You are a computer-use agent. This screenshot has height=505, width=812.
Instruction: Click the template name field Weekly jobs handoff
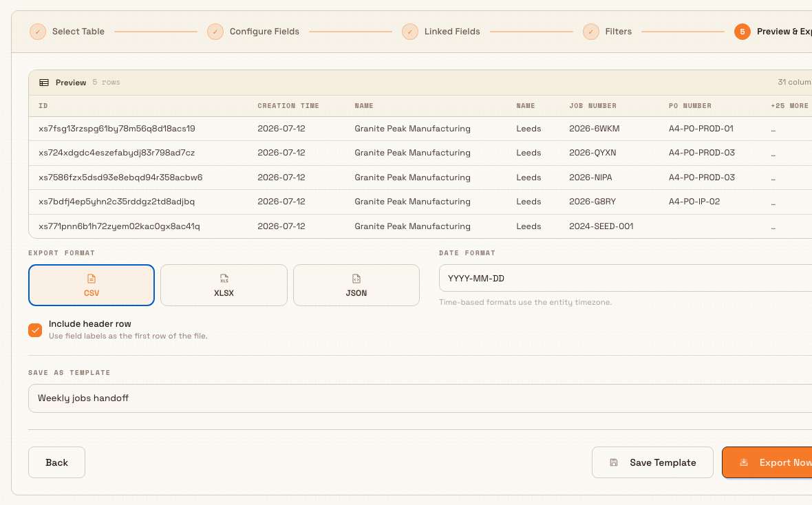[420, 398]
